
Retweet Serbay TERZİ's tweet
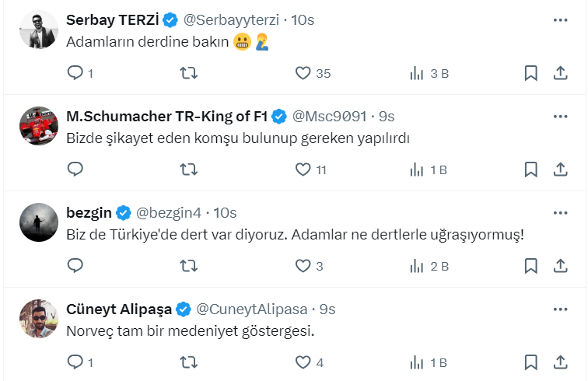(x=189, y=73)
